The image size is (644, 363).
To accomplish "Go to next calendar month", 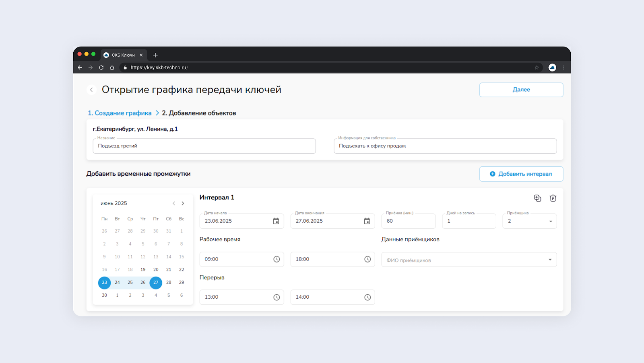I will click(x=183, y=203).
